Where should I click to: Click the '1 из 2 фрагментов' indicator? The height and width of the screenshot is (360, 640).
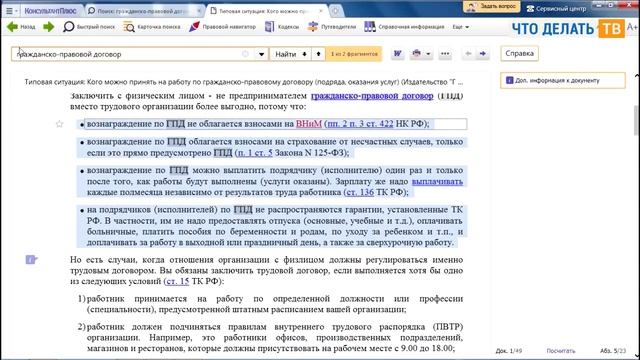(x=354, y=54)
